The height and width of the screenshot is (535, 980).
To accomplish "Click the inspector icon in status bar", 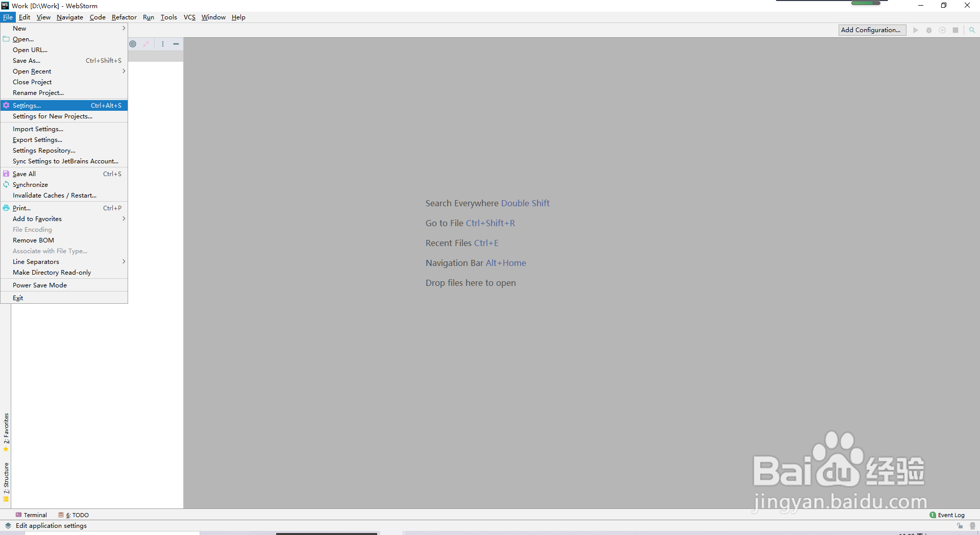I will point(972,525).
